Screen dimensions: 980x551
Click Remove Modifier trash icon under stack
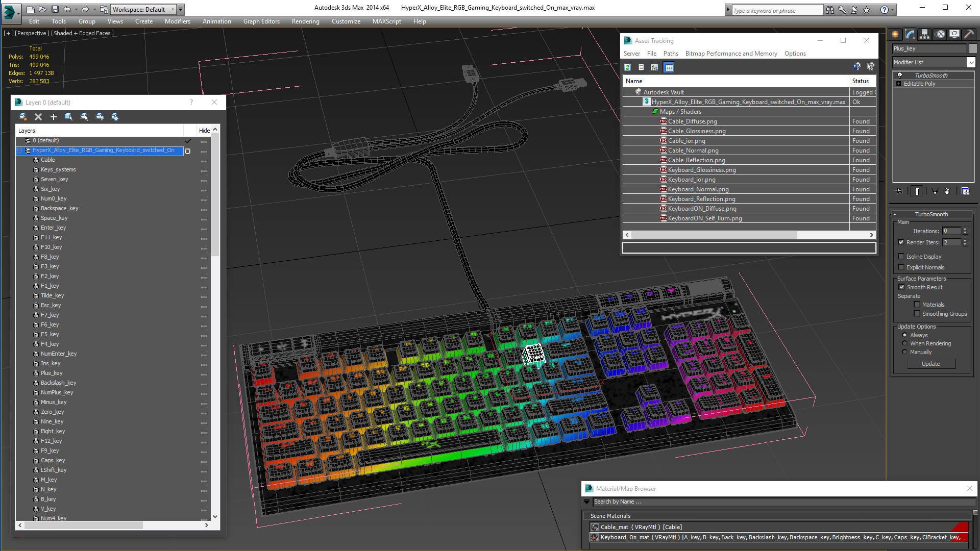point(947,191)
